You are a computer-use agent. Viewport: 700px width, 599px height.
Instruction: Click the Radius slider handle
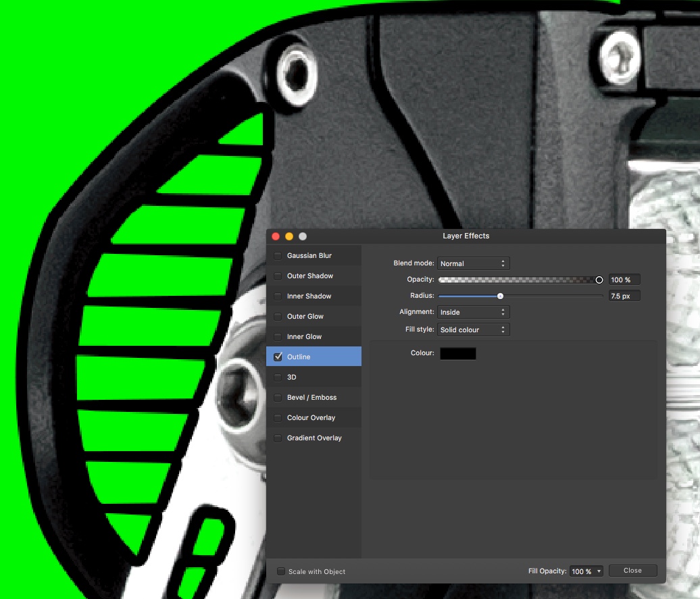pyautogui.click(x=501, y=296)
